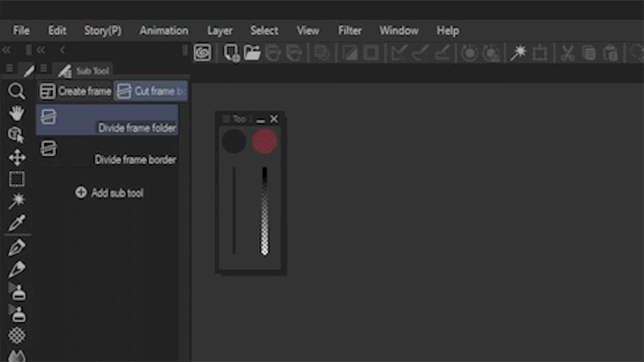The image size is (644, 362).
Task: Click the Divide frame border sub tool icon
Action: click(48, 148)
